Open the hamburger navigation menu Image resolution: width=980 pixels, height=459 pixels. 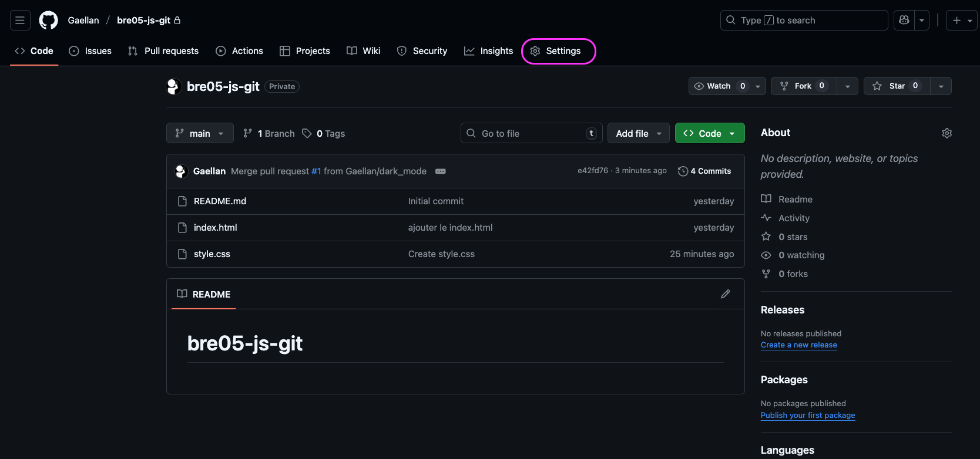coord(20,21)
